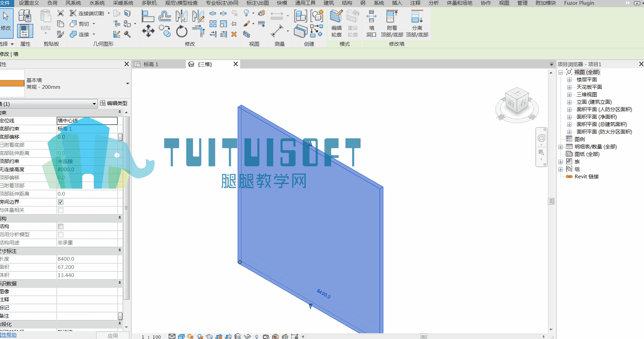
Task: Expand the Ceiling Plans tree node
Action: point(569,87)
